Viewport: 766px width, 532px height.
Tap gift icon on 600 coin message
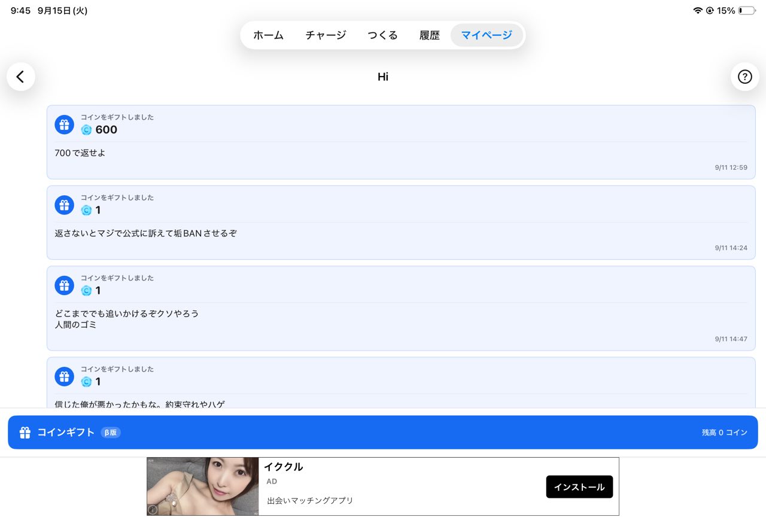(65, 124)
